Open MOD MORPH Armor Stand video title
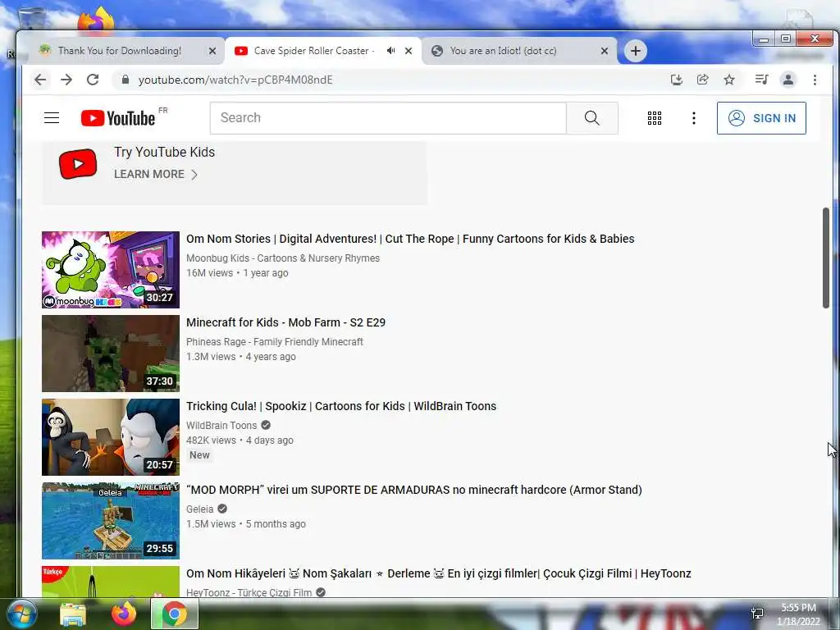 414,490
